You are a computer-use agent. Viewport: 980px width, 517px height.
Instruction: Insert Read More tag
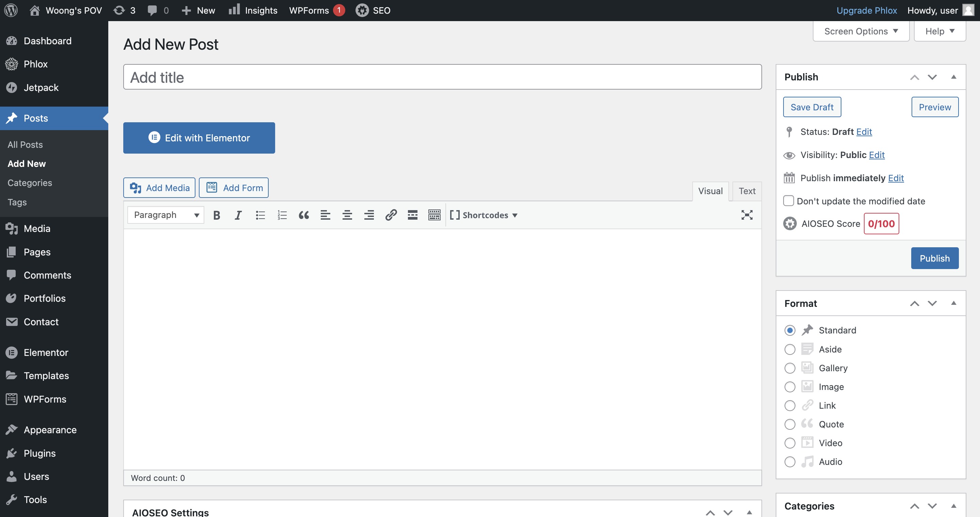click(412, 215)
